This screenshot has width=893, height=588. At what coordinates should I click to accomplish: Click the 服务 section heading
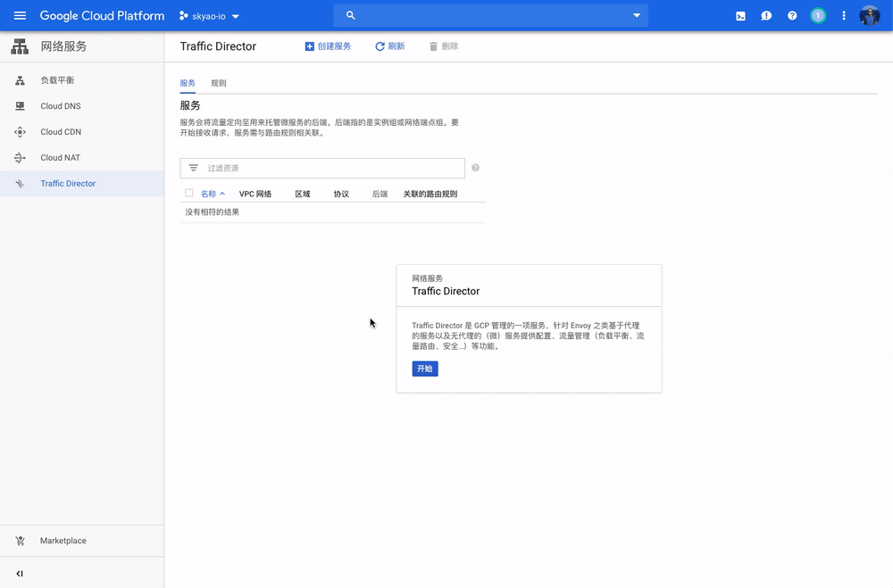[190, 105]
